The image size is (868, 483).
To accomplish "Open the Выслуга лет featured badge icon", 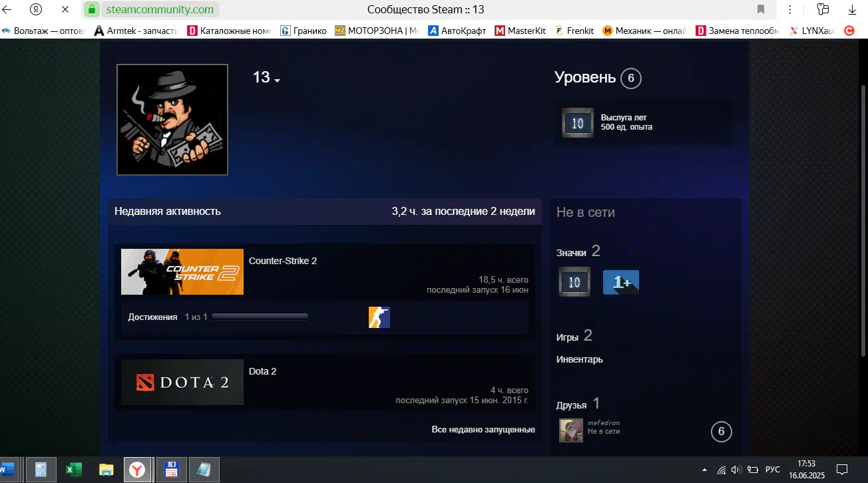I will tap(577, 123).
